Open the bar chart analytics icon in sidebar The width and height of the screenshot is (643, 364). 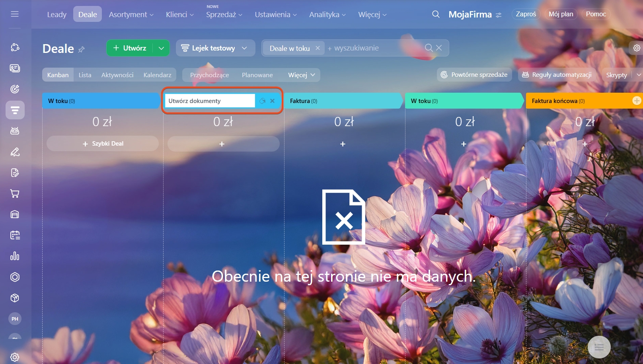pyautogui.click(x=15, y=256)
